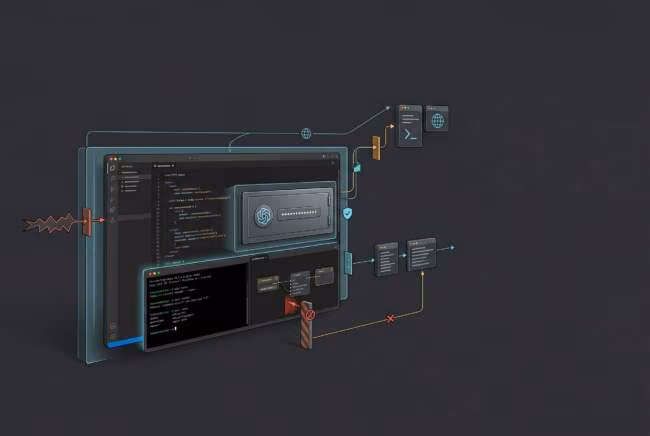The height and width of the screenshot is (436, 650).
Task: Click inside the black terminal window
Action: (197, 306)
